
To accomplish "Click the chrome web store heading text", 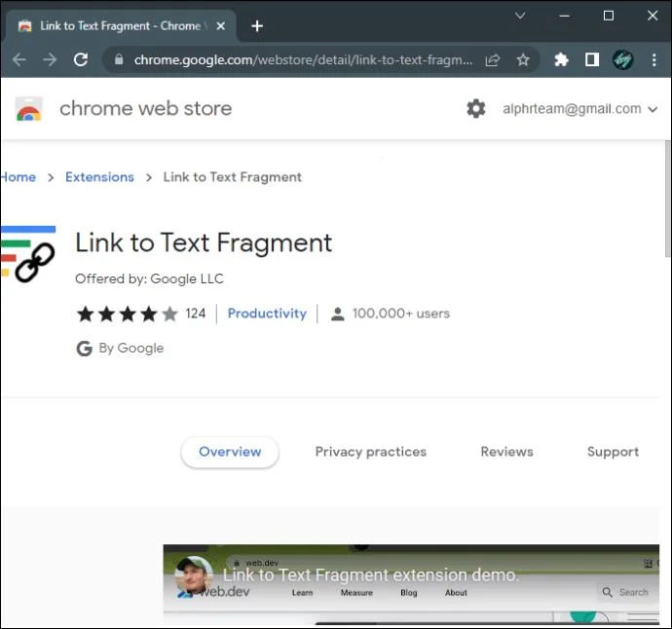I will point(146,108).
